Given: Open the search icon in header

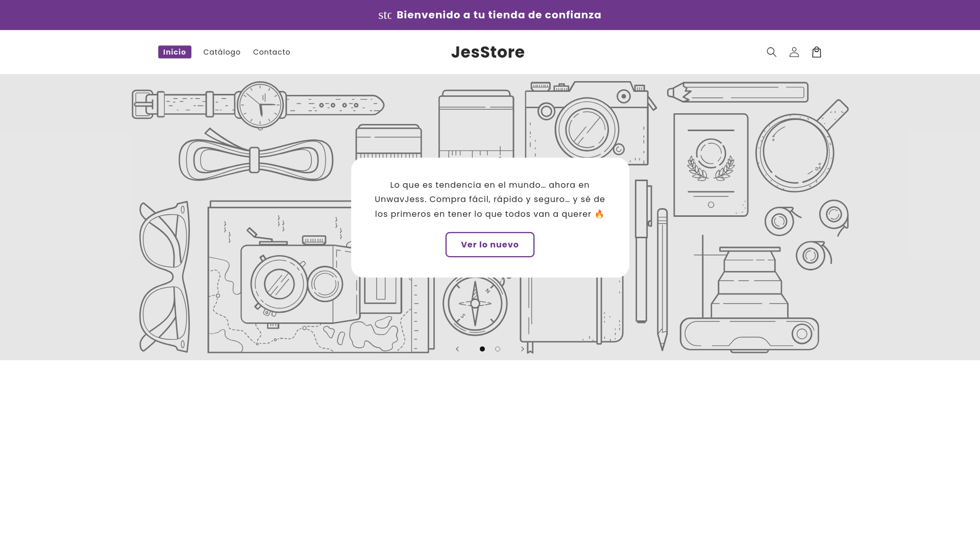Looking at the screenshot, I should [x=771, y=52].
